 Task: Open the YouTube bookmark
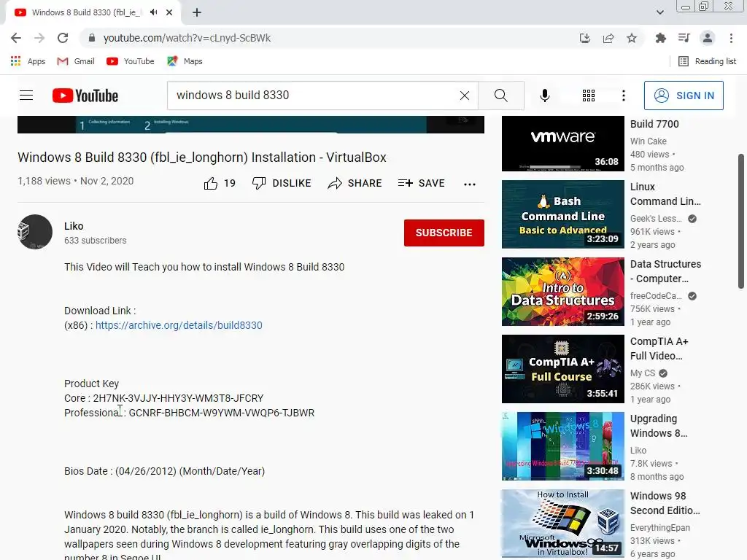[131, 61]
